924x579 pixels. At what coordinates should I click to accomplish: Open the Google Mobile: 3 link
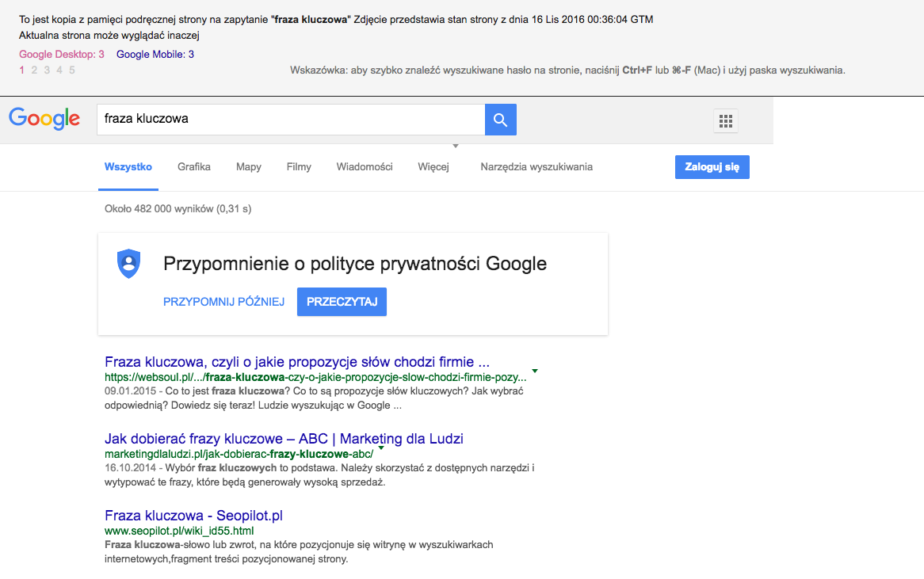(155, 55)
